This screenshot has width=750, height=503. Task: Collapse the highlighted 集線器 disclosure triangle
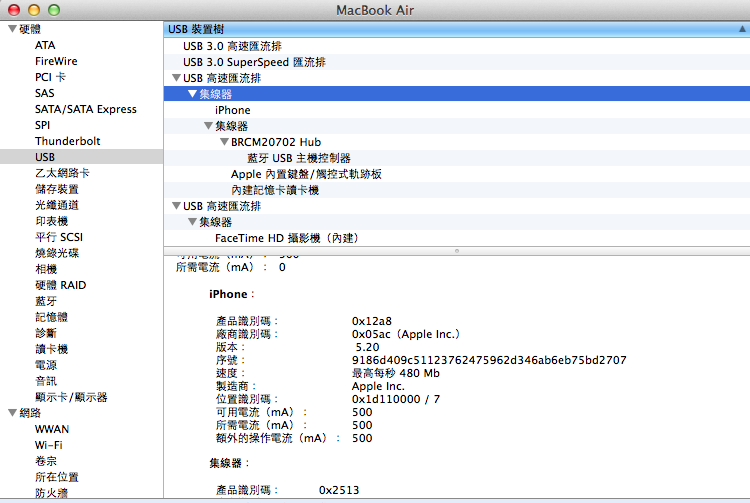pos(192,94)
